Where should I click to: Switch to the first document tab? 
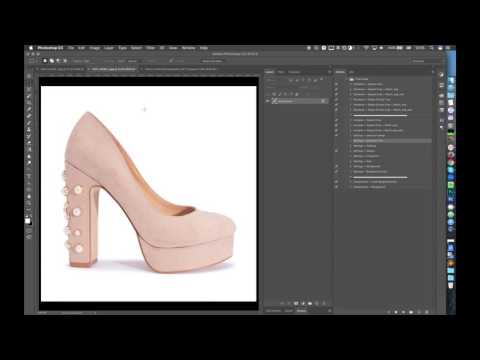click(x=61, y=69)
